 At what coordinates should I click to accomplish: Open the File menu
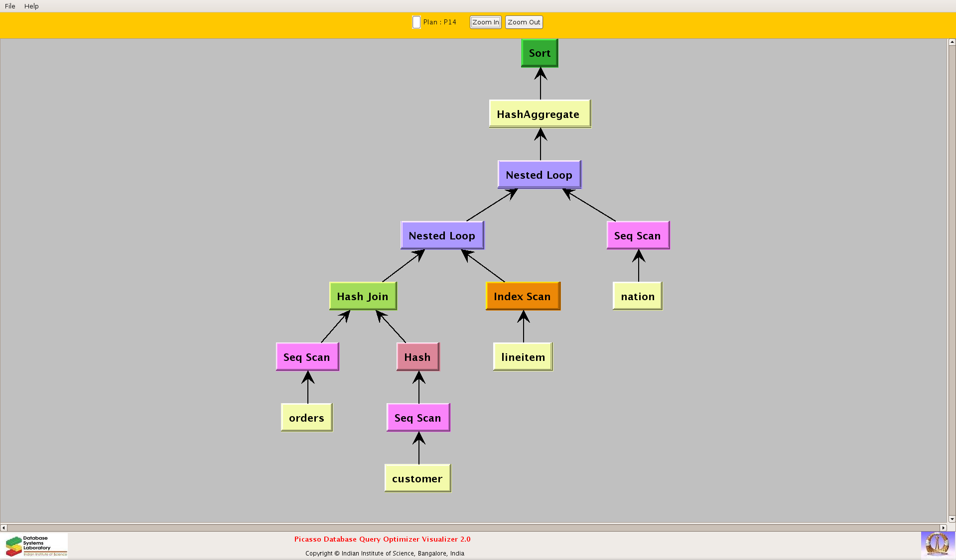click(x=10, y=6)
